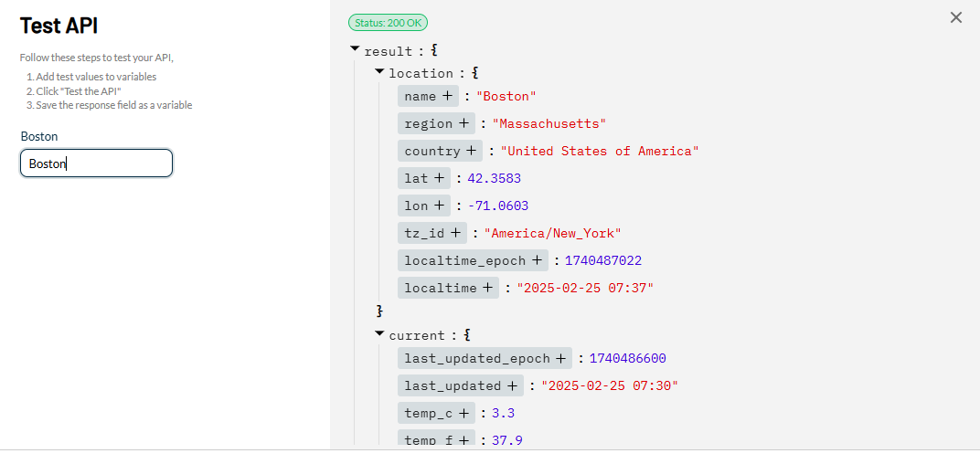Add temp_f field using plus icon
This screenshot has height=464, width=980.
coord(463,440)
